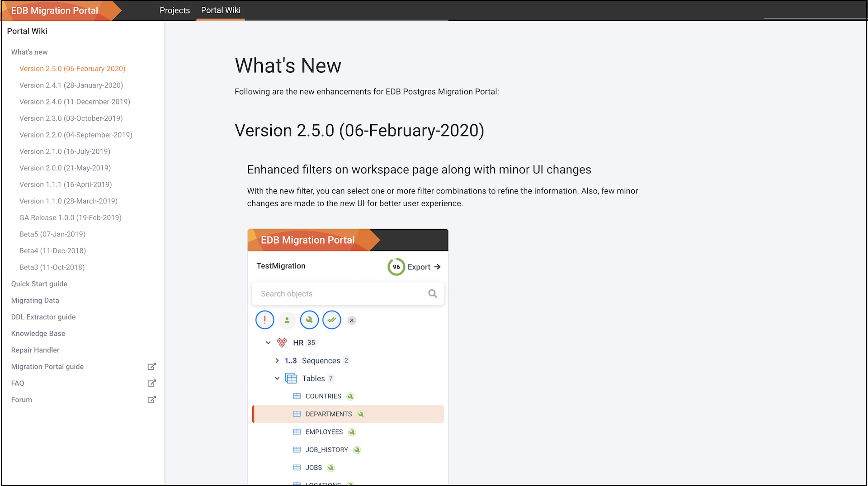Toggle the green wrench repair filter
The width and height of the screenshot is (868, 486).
coord(309,320)
